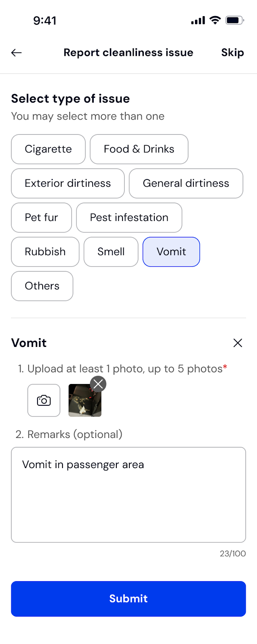Select the Rubbish chip
257x644 pixels.
tap(45, 252)
